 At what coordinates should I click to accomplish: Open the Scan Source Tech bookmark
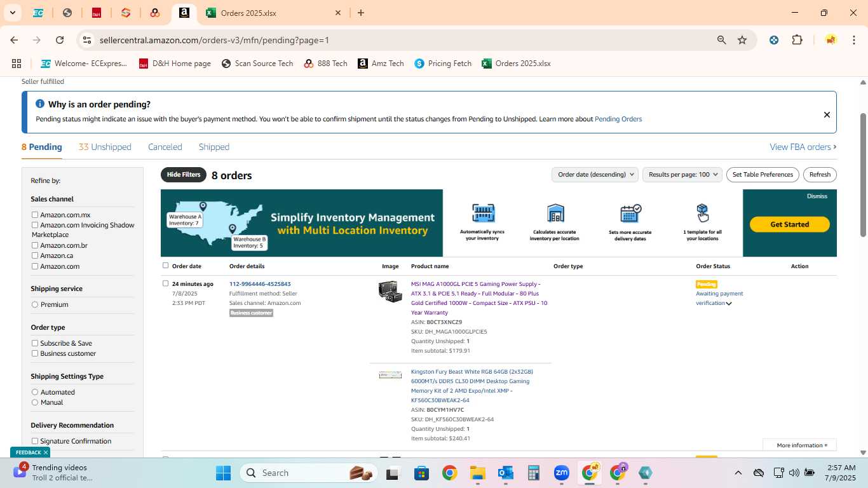coord(257,64)
